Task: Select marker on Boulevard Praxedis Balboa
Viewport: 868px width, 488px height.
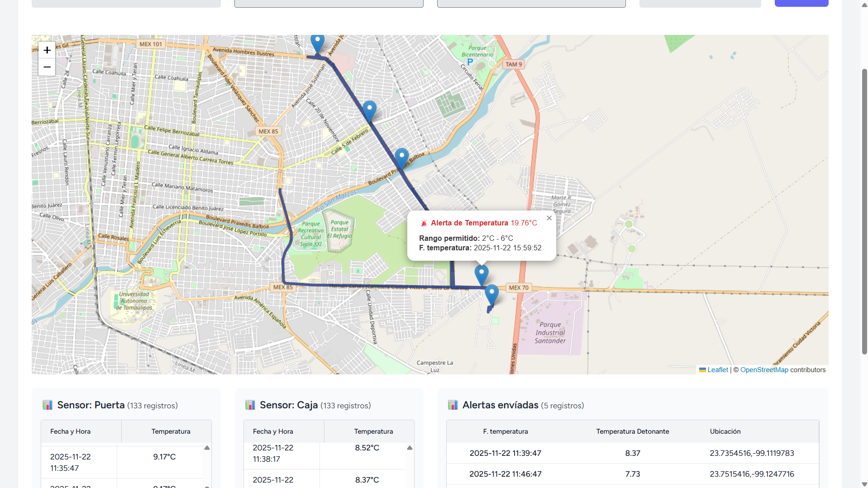Action: click(x=401, y=158)
